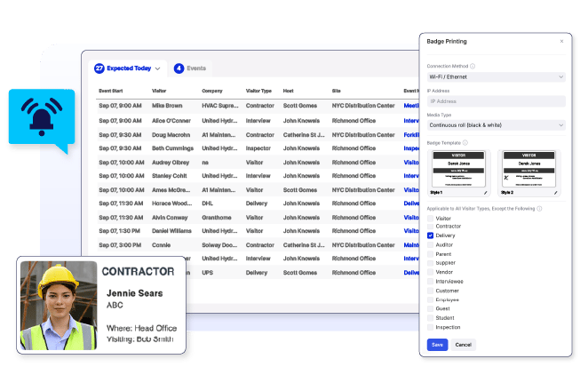Check the Customer checkbox
This screenshot has height=375, width=588.
pyautogui.click(x=430, y=291)
